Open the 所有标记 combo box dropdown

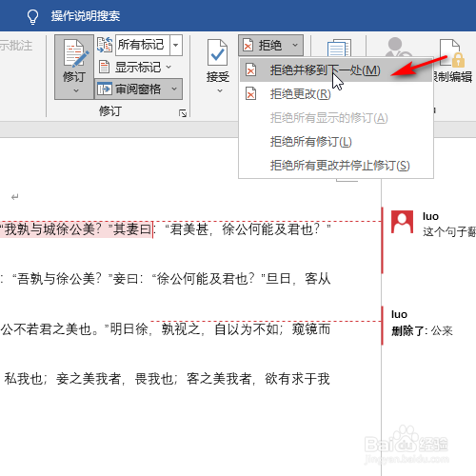pyautogui.click(x=176, y=45)
